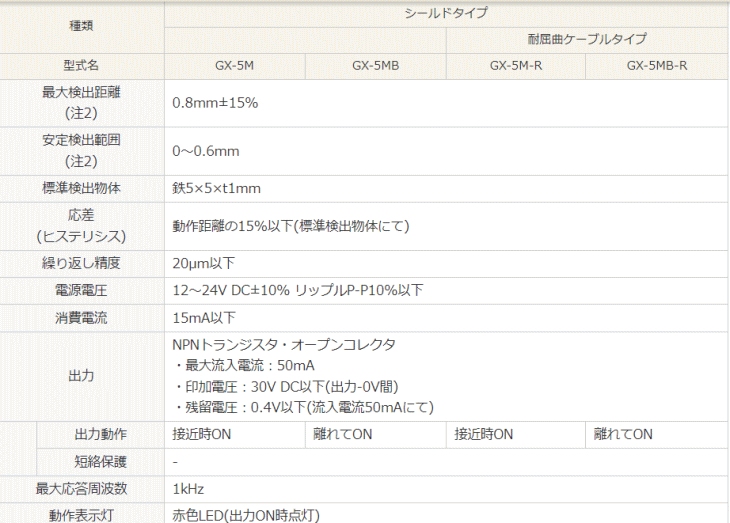Click 離れてON under GX-5MB-R column
The height and width of the screenshot is (523, 730).
623,435
